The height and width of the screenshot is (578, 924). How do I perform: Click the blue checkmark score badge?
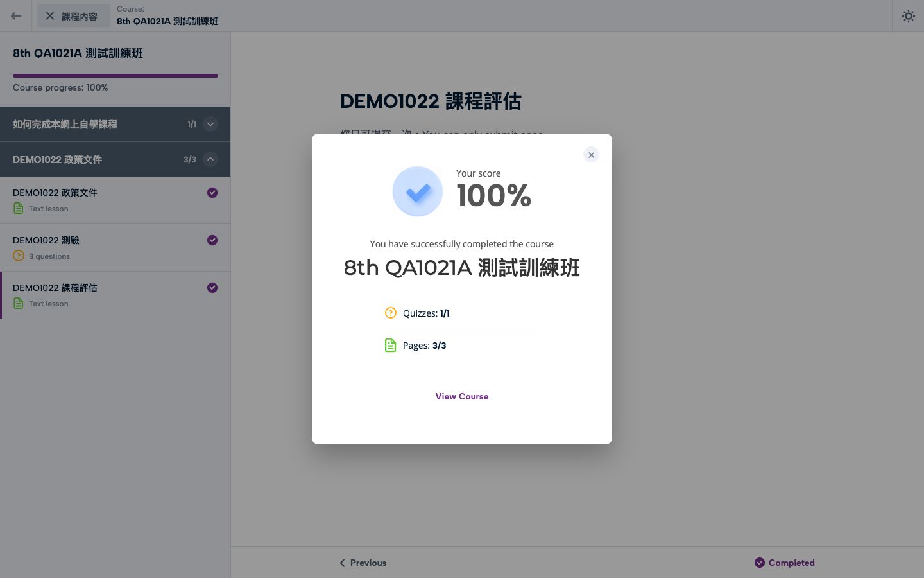418,191
